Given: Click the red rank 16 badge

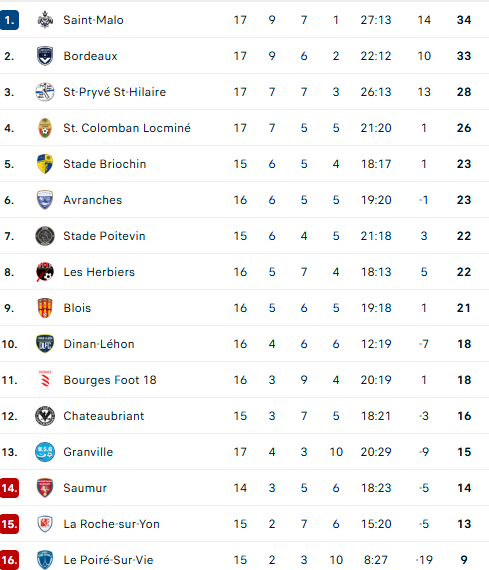Looking at the screenshot, I should [x=9, y=560].
